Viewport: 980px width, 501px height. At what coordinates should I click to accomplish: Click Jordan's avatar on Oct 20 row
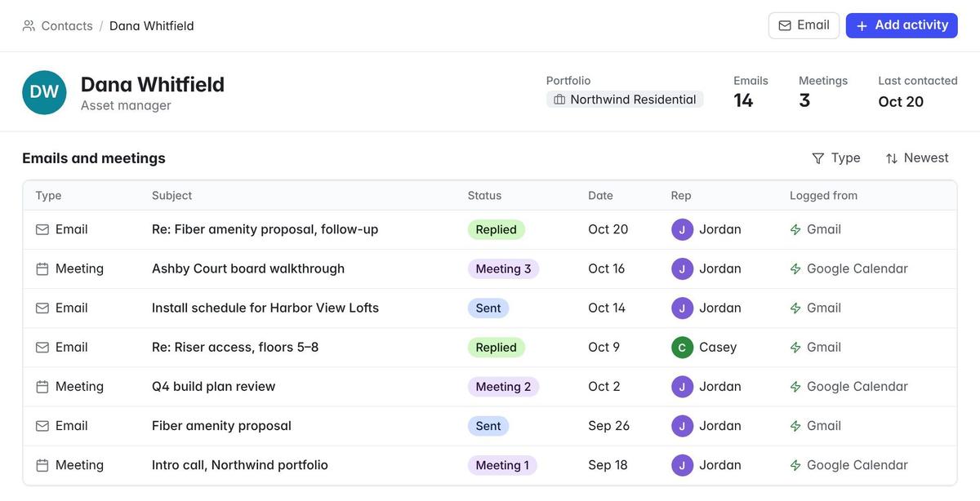tap(682, 229)
